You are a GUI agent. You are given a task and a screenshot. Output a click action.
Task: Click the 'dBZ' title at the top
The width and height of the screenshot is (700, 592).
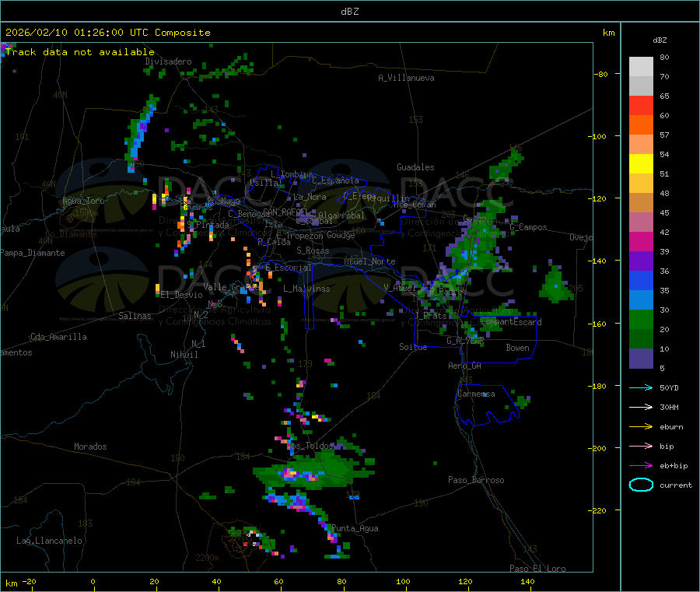tap(349, 12)
